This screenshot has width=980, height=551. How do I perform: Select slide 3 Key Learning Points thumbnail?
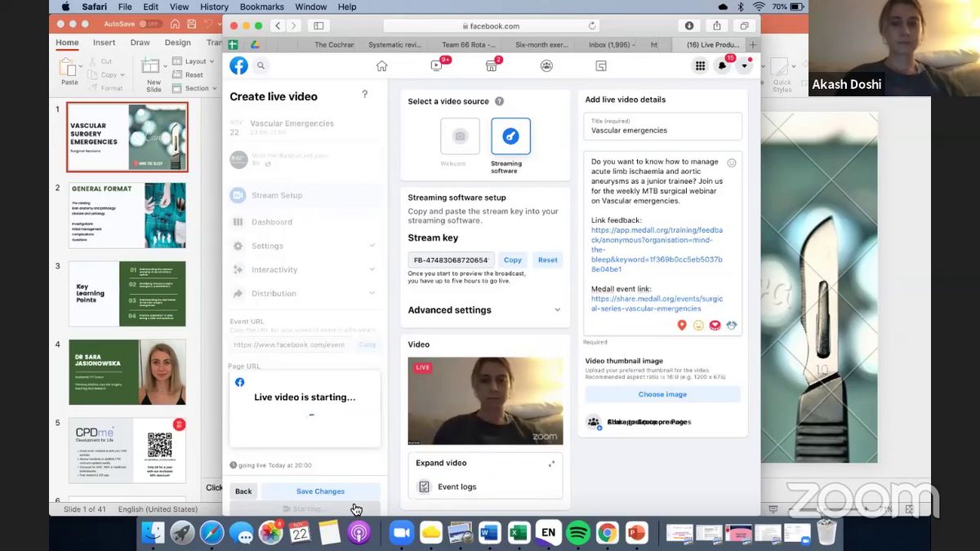127,294
